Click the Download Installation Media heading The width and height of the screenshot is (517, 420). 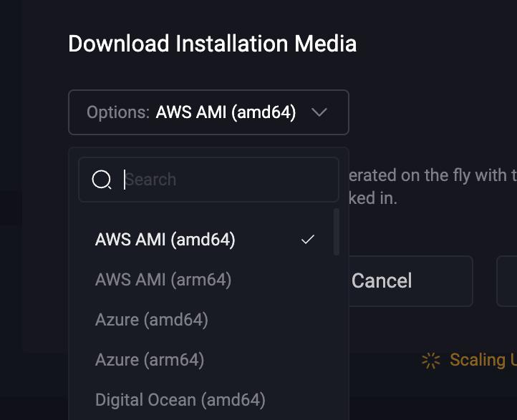tap(213, 44)
